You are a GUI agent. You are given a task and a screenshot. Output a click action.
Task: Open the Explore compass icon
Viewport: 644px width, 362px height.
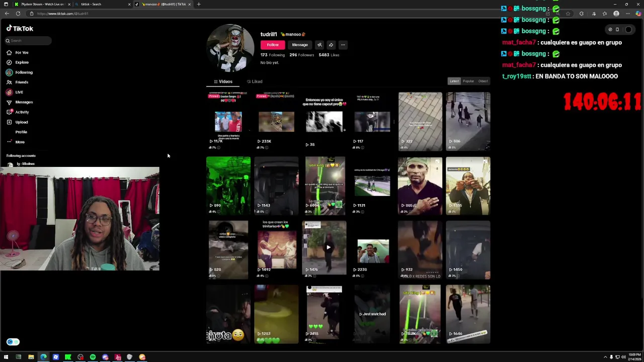click(9, 62)
